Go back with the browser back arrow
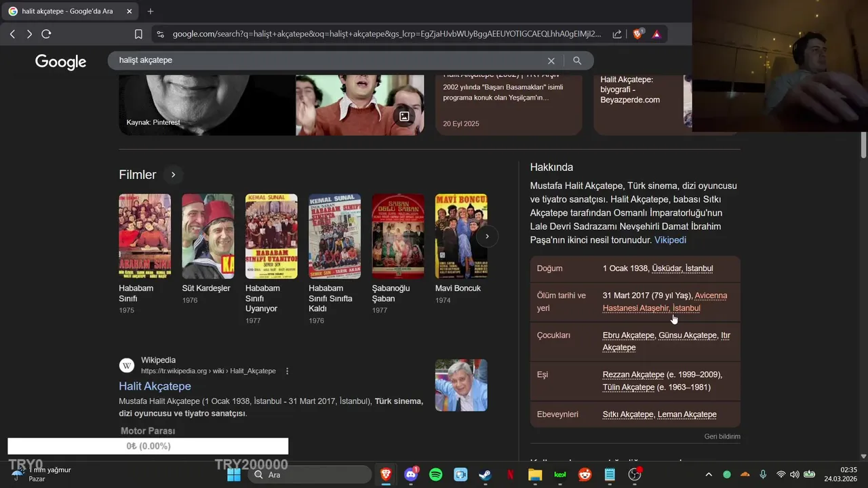The width and height of the screenshot is (868, 488). [12, 34]
